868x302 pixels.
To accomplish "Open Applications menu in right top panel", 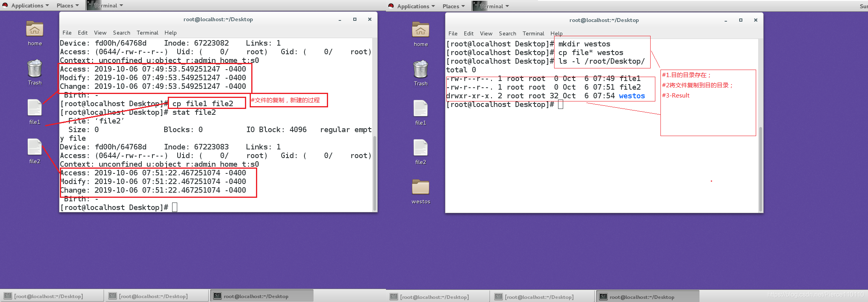I will click(x=416, y=6).
